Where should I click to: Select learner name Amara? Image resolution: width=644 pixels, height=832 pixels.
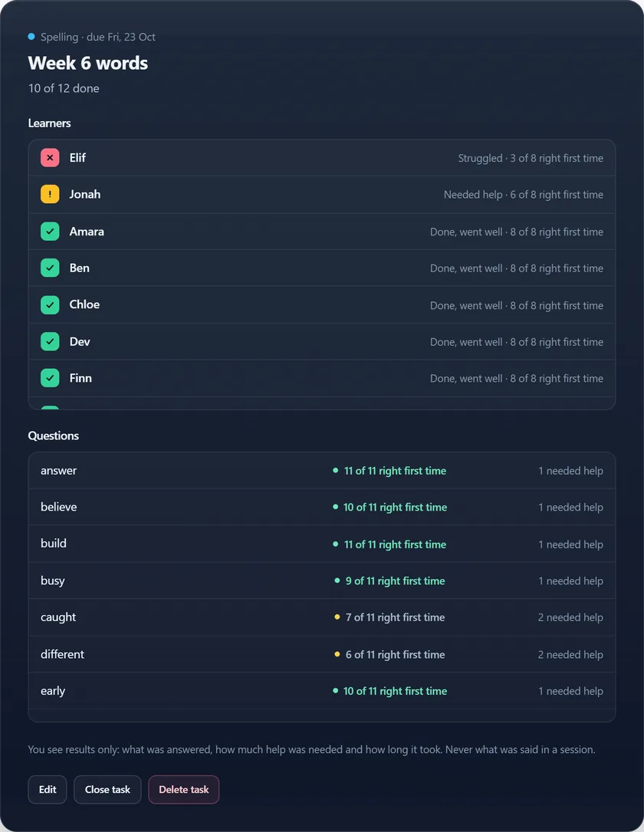click(87, 232)
